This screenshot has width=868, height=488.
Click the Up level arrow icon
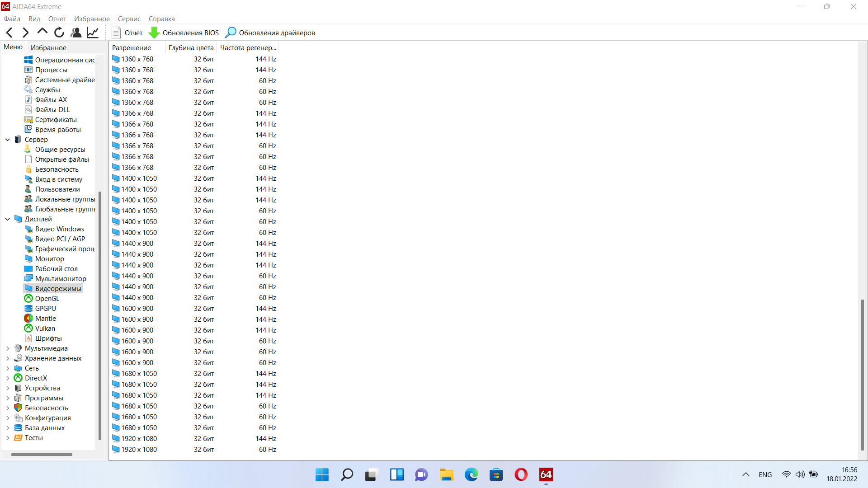42,32
